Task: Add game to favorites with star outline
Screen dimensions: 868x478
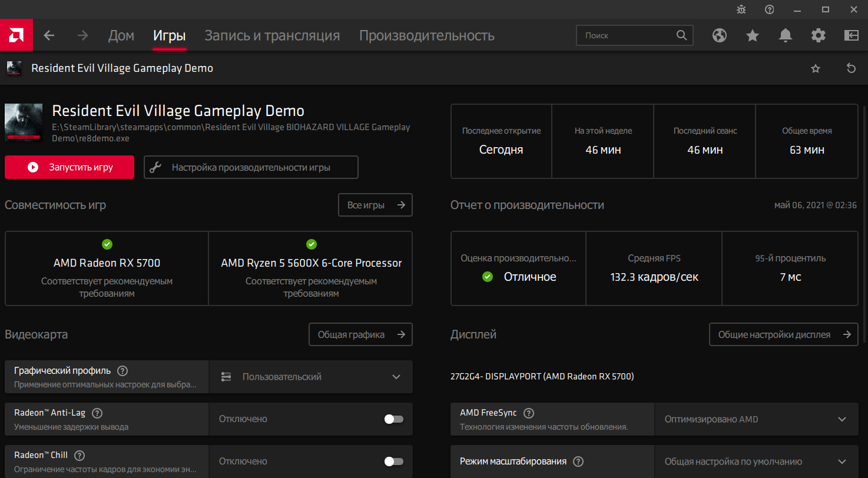Action: coord(816,68)
